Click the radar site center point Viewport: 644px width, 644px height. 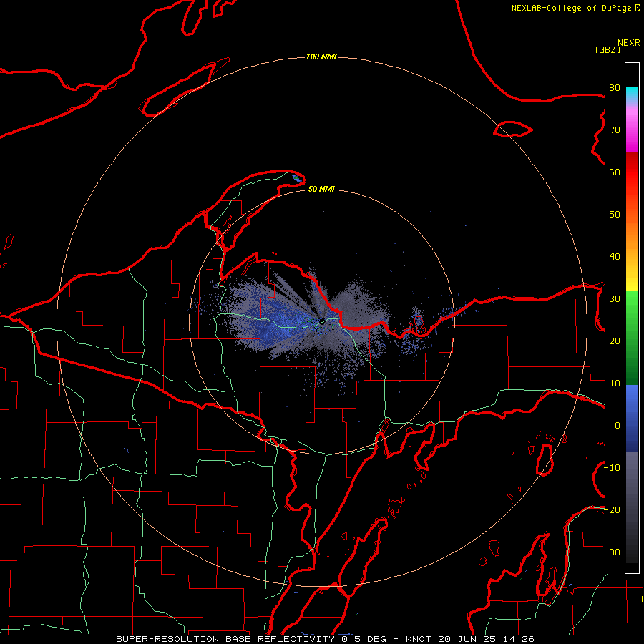tap(322, 322)
